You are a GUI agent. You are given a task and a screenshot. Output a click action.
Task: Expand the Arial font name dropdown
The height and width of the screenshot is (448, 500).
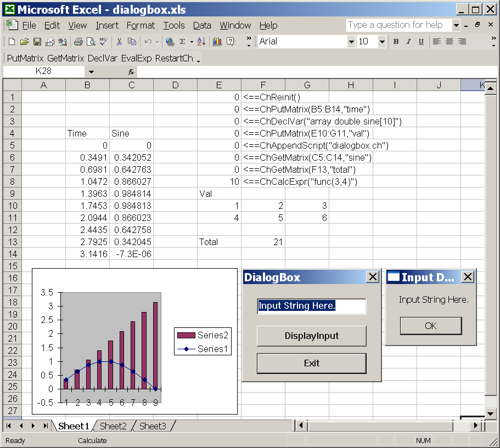(x=351, y=42)
